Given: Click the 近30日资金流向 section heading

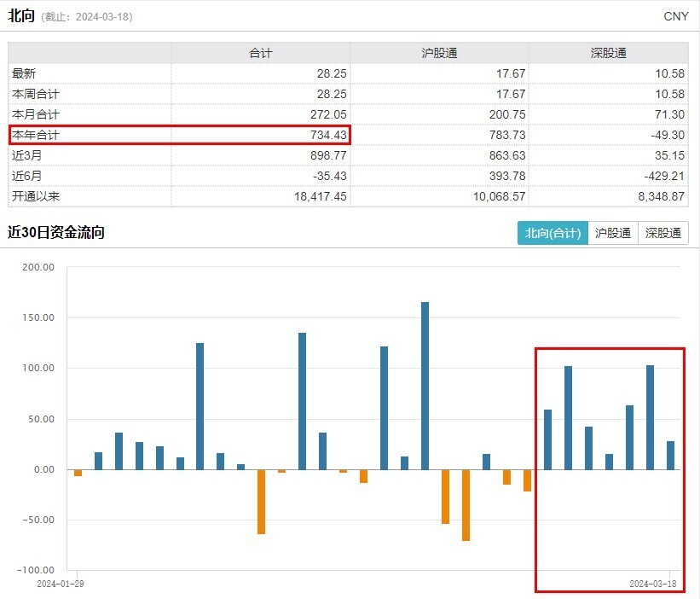Looking at the screenshot, I should coord(55,232).
